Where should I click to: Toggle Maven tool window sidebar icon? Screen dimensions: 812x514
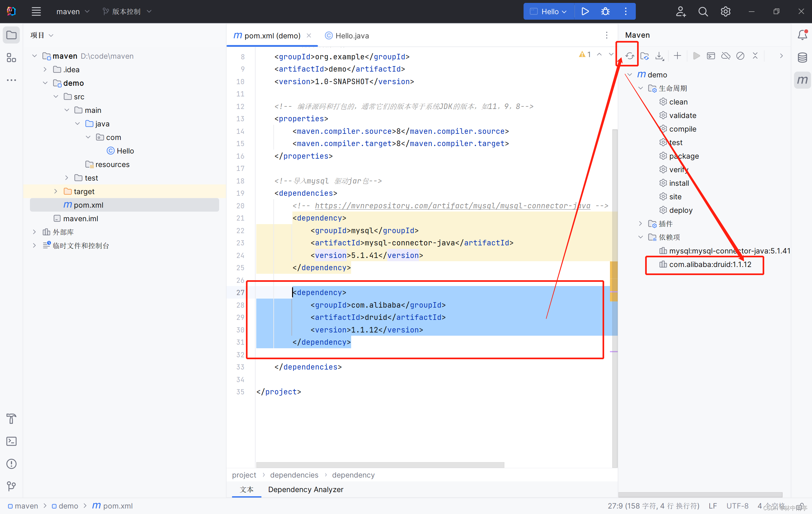(802, 80)
